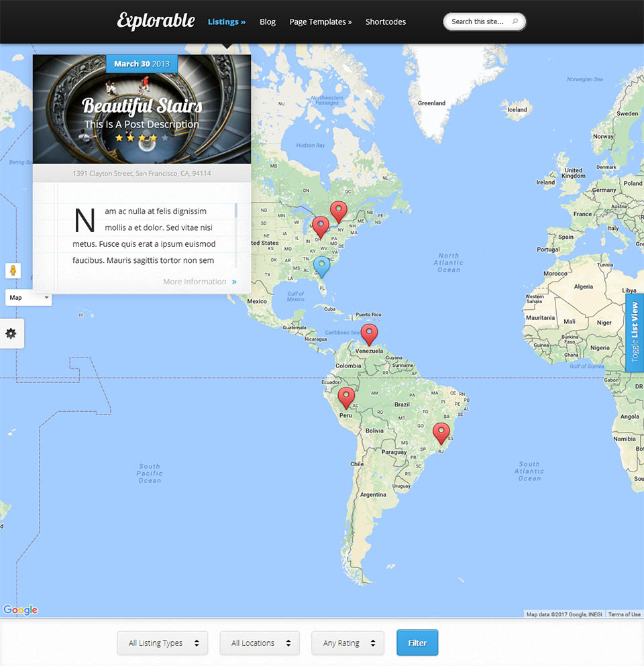Click the blue map pin over Florida
Screen dimensions: 644x666
322,266
